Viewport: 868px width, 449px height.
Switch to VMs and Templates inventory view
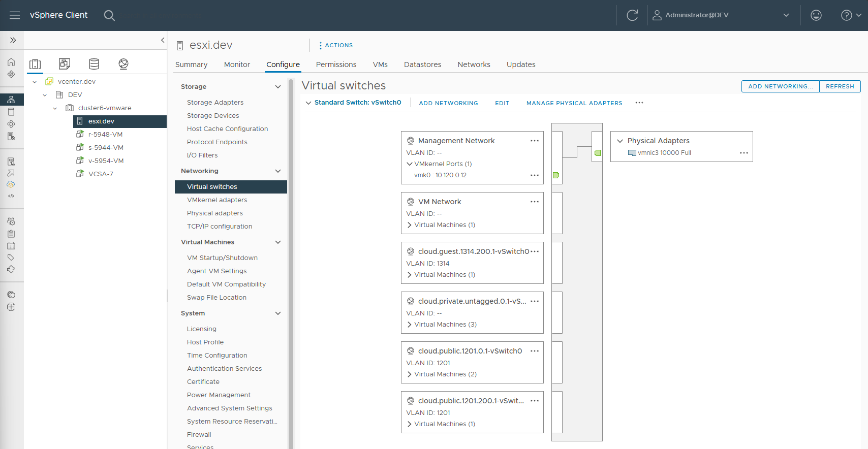[x=65, y=63]
